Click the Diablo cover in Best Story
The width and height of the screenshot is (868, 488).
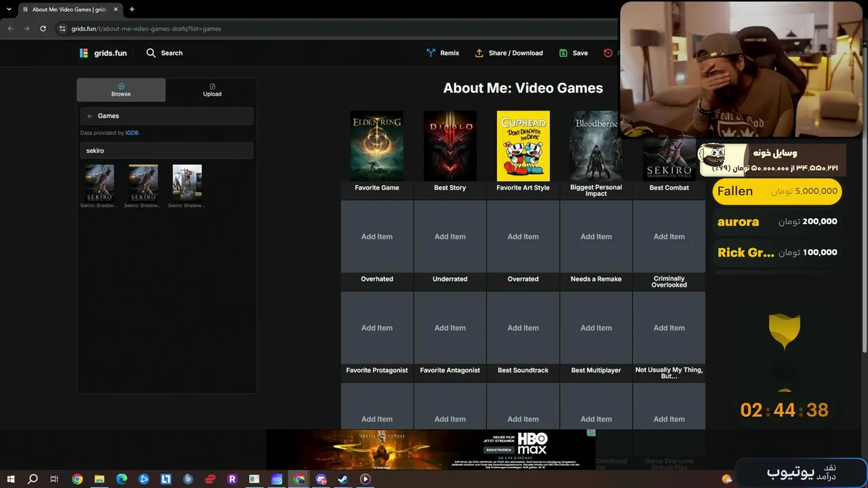pyautogui.click(x=450, y=146)
